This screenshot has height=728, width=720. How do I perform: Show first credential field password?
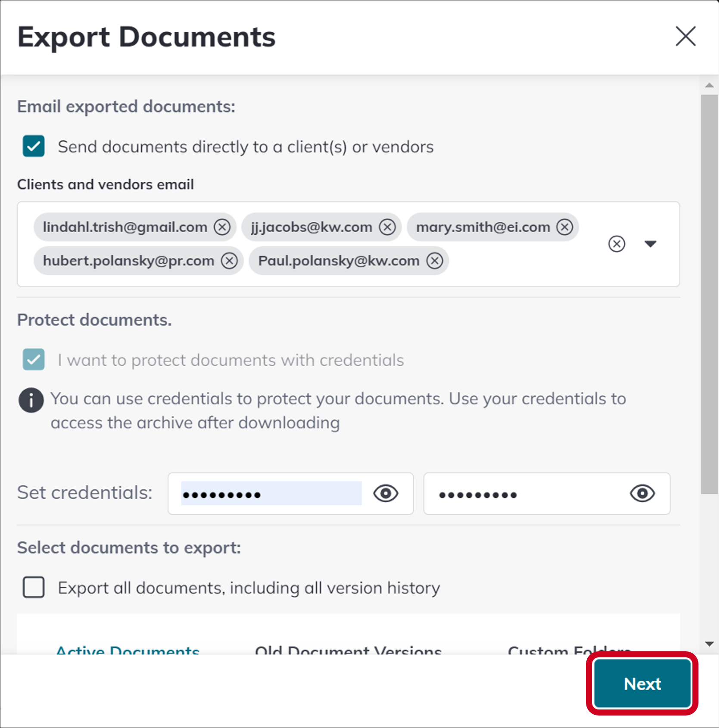(x=386, y=493)
